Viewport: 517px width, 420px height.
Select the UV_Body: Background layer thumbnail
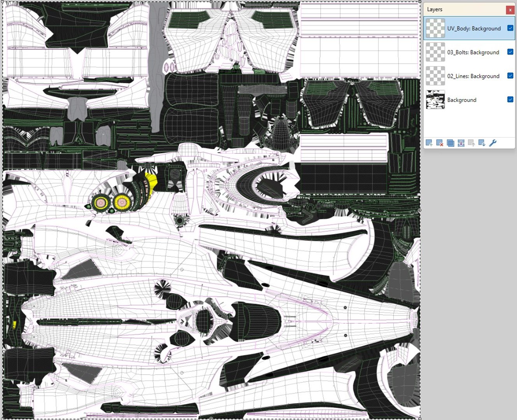click(x=435, y=28)
